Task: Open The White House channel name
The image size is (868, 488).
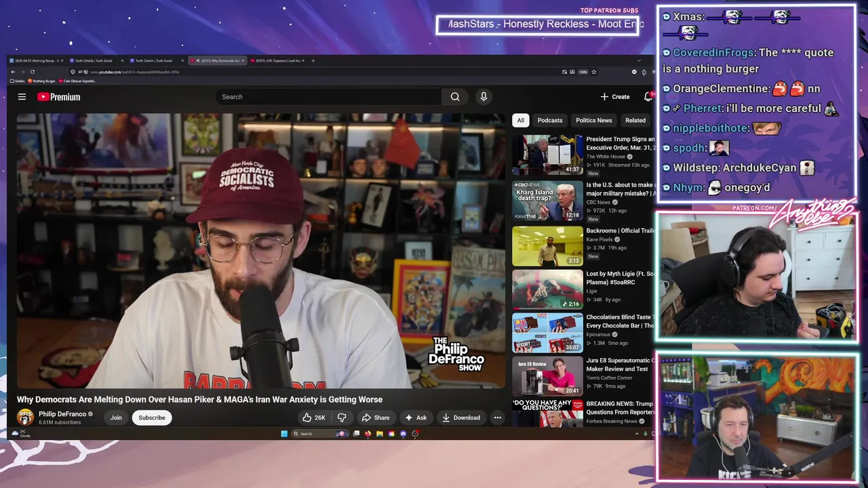Action: [x=606, y=157]
